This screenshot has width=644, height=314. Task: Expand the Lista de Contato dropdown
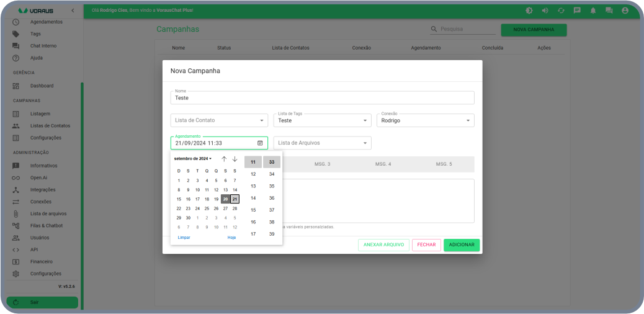(x=219, y=120)
